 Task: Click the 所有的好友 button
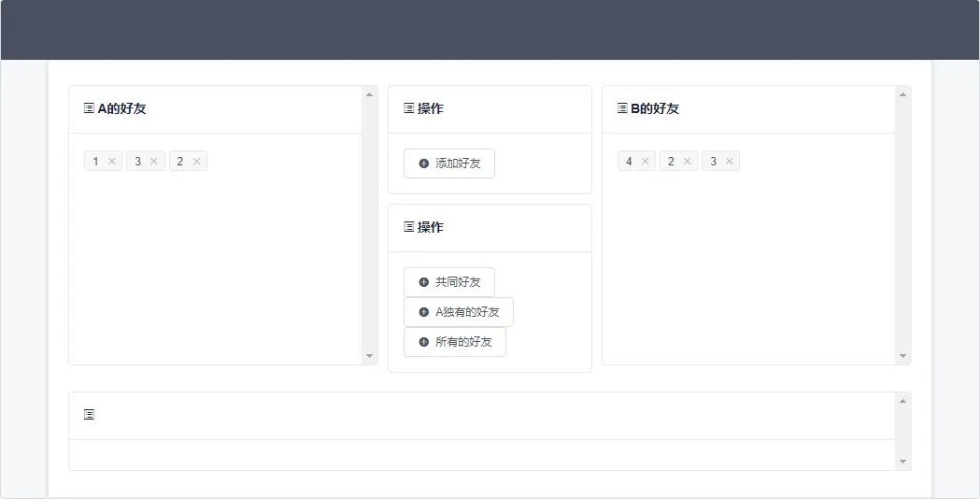[x=455, y=342]
